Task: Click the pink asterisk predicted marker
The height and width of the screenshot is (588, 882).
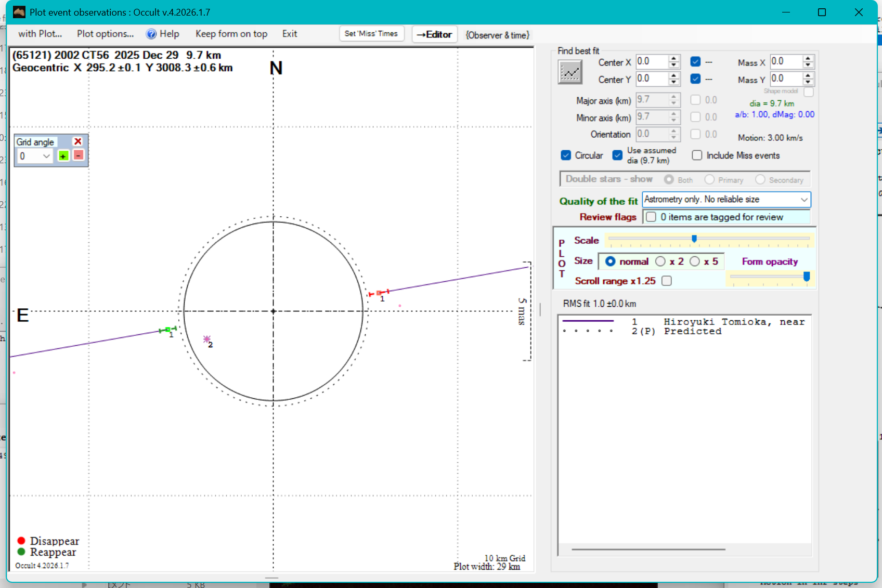Action: click(x=207, y=339)
